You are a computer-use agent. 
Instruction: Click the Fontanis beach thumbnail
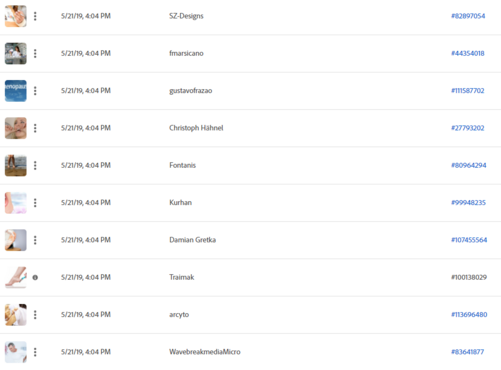tap(16, 165)
